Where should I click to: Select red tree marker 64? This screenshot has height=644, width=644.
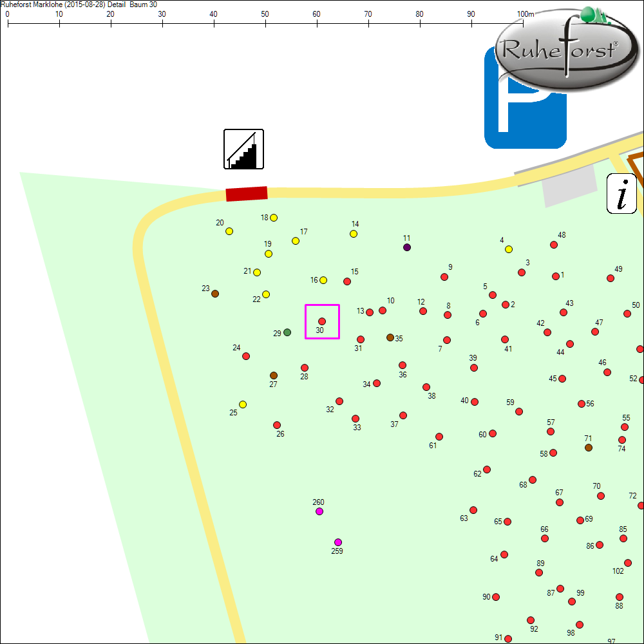point(504,554)
